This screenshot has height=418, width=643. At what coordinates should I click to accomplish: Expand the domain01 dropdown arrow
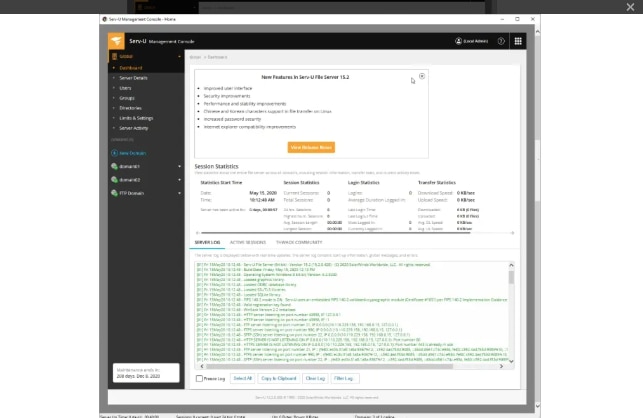point(179,167)
